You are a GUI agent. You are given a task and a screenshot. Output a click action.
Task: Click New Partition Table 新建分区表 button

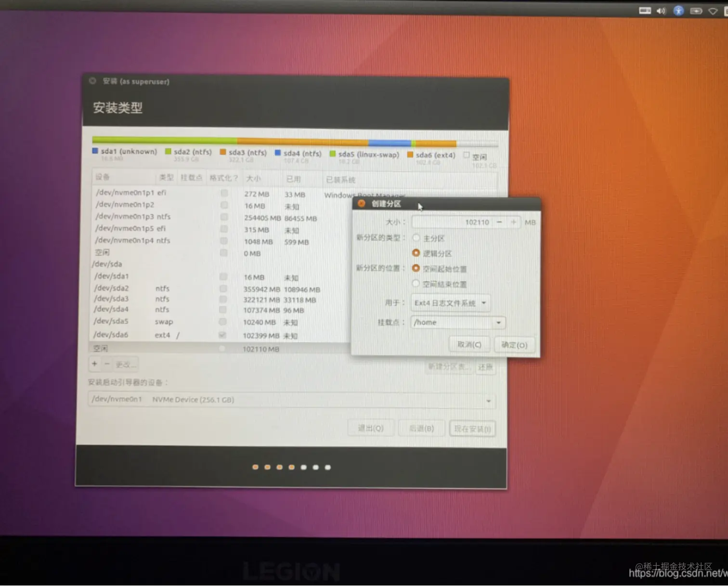[449, 367]
